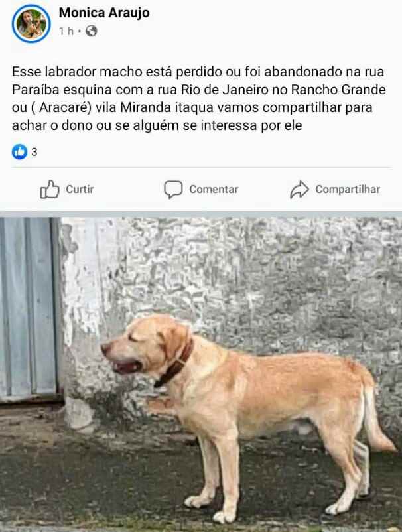The image size is (402, 532).
Task: Open Monica Araujo's profile picture
Action: coord(31,24)
